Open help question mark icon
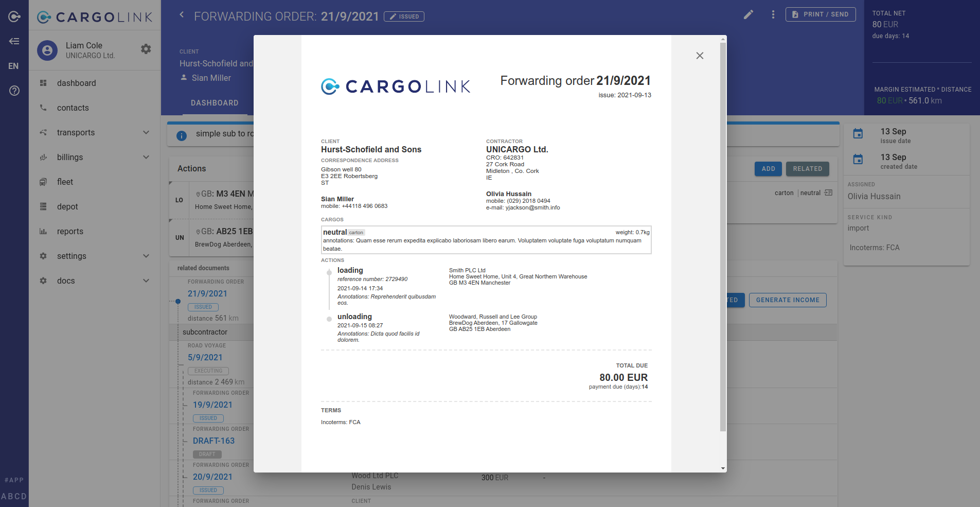The height and width of the screenshot is (507, 980). point(14,91)
